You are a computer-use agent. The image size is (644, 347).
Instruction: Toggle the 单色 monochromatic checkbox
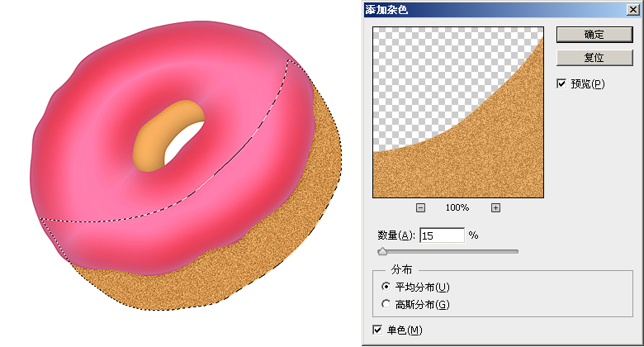pos(377,330)
